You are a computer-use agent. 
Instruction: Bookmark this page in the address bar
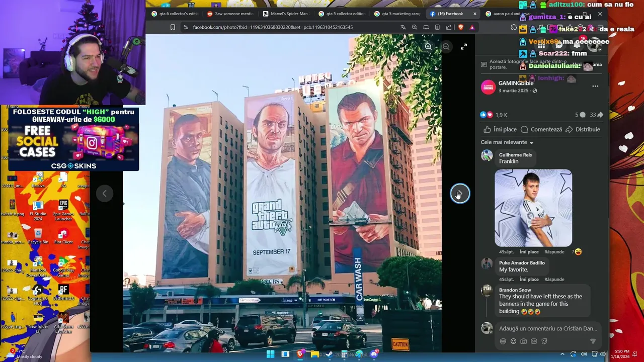pyautogui.click(x=173, y=27)
